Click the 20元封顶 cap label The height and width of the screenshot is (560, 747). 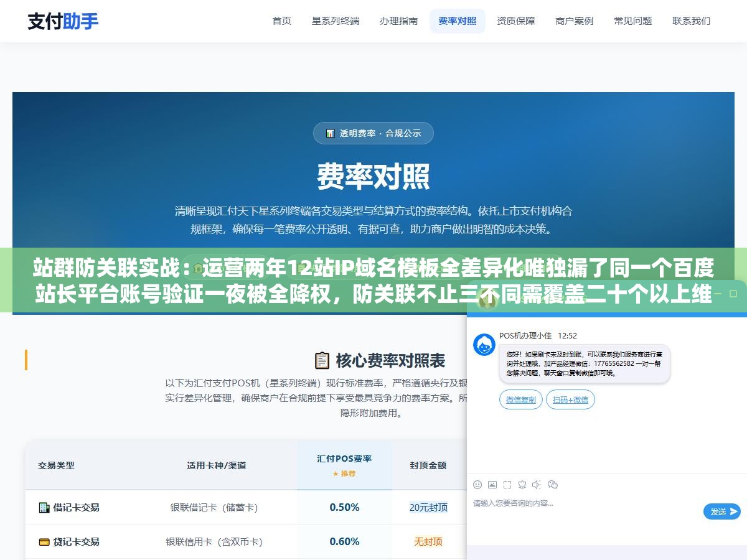(428, 507)
